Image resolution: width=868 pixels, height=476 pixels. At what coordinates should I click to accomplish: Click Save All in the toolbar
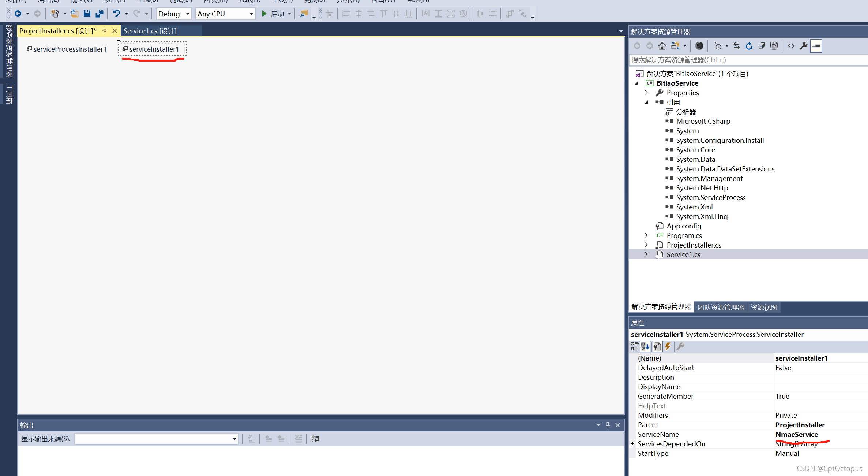pyautogui.click(x=99, y=14)
